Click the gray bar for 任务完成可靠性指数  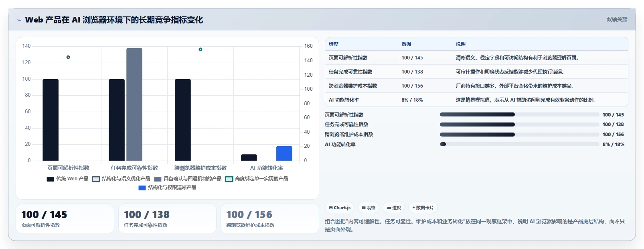pyautogui.click(x=134, y=104)
